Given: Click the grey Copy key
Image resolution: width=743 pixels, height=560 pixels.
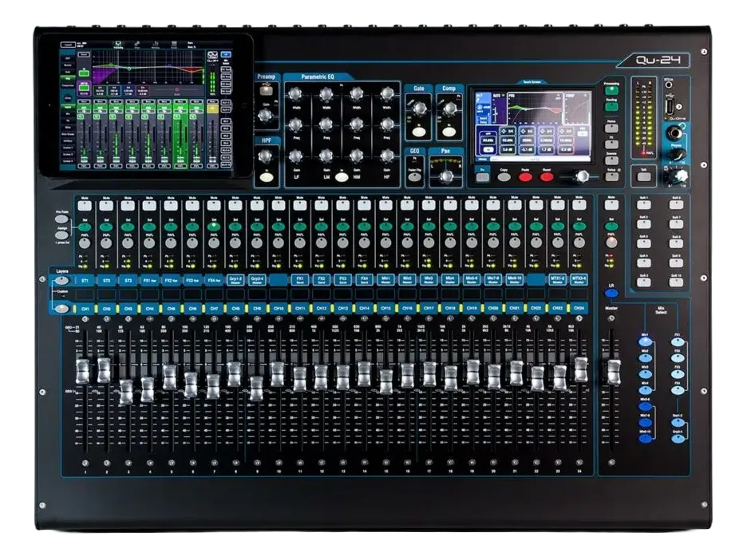Looking at the screenshot, I should point(504,177).
